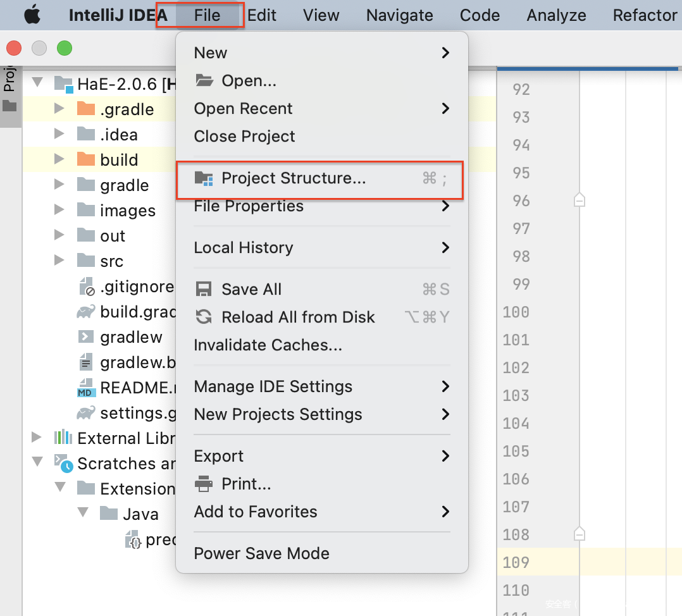Open the Export submenu
682x616 pixels.
322,456
